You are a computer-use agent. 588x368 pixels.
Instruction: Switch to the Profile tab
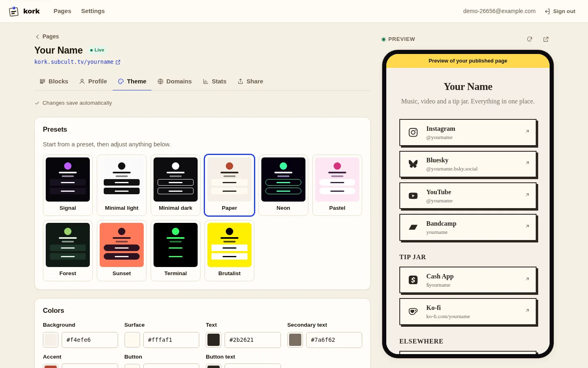coord(93,81)
